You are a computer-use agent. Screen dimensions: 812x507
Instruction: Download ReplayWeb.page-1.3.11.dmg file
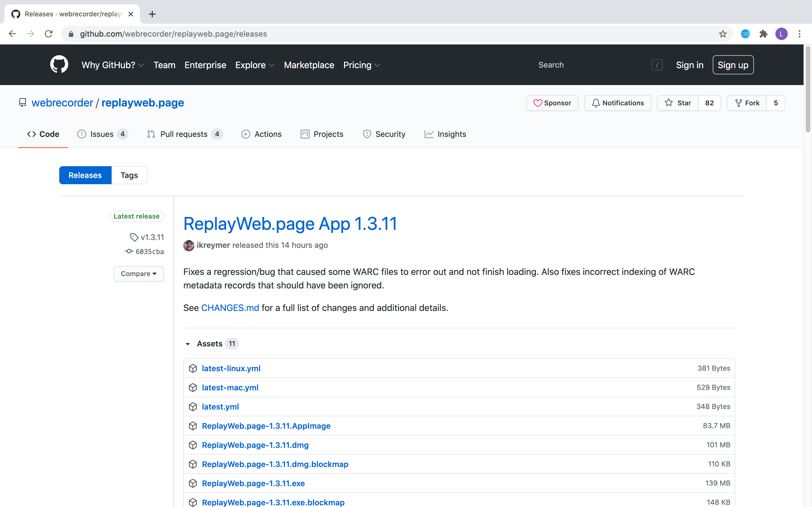point(255,445)
